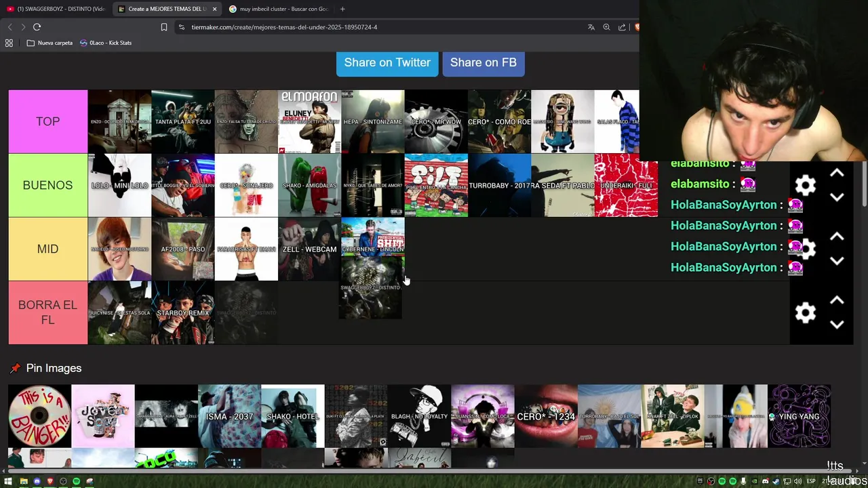Viewport: 868px width, 488px height.
Task: Open Windows Start menu
Action: coord(8,481)
